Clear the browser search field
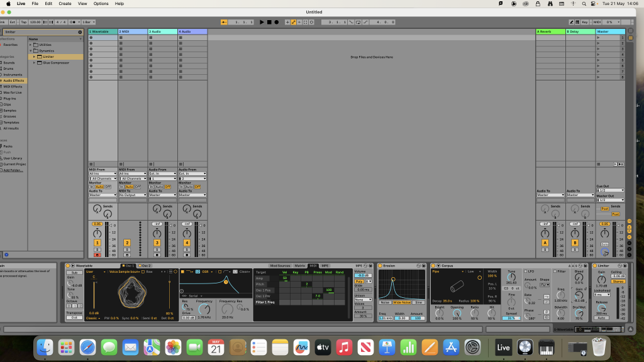Viewport: 644px width, 362px height. (x=80, y=32)
